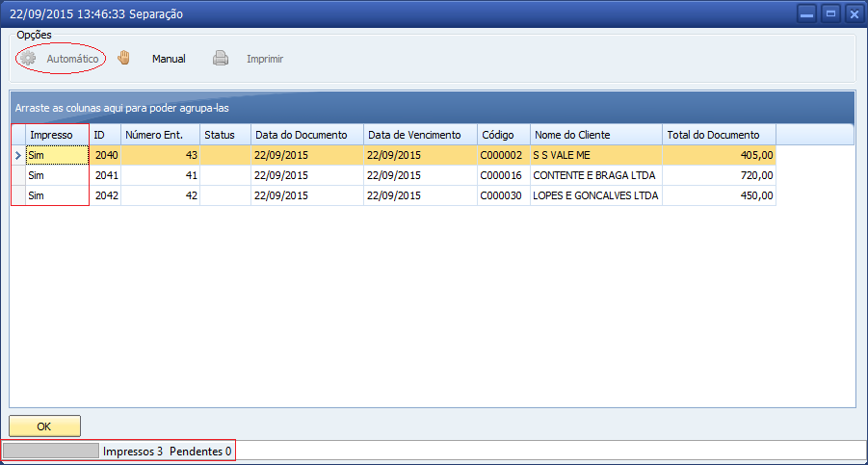Choose the Manual separation option

[169, 59]
